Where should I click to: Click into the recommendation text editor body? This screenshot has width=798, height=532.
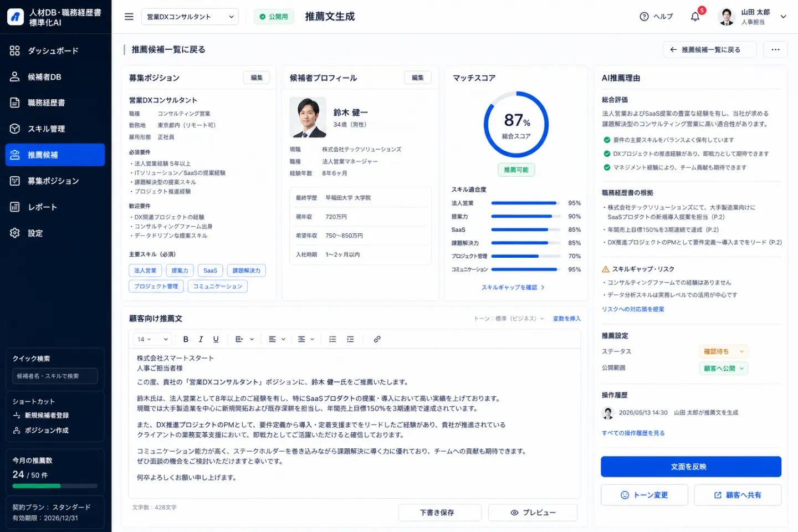click(355, 423)
